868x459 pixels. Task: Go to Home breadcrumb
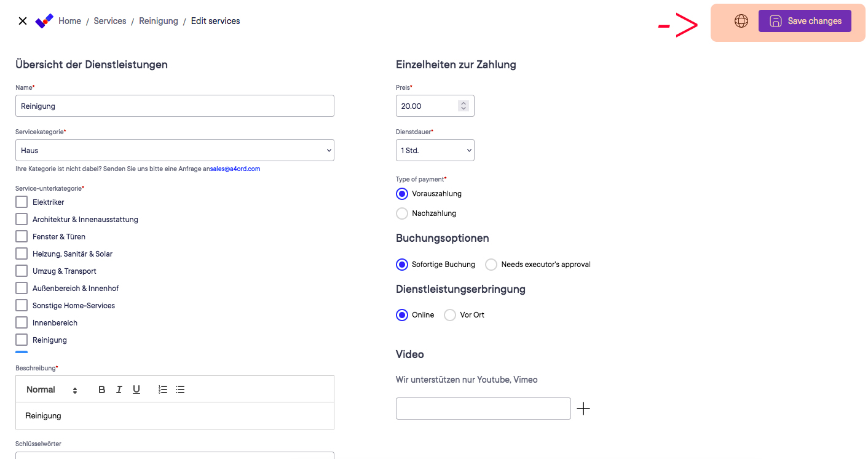point(69,21)
